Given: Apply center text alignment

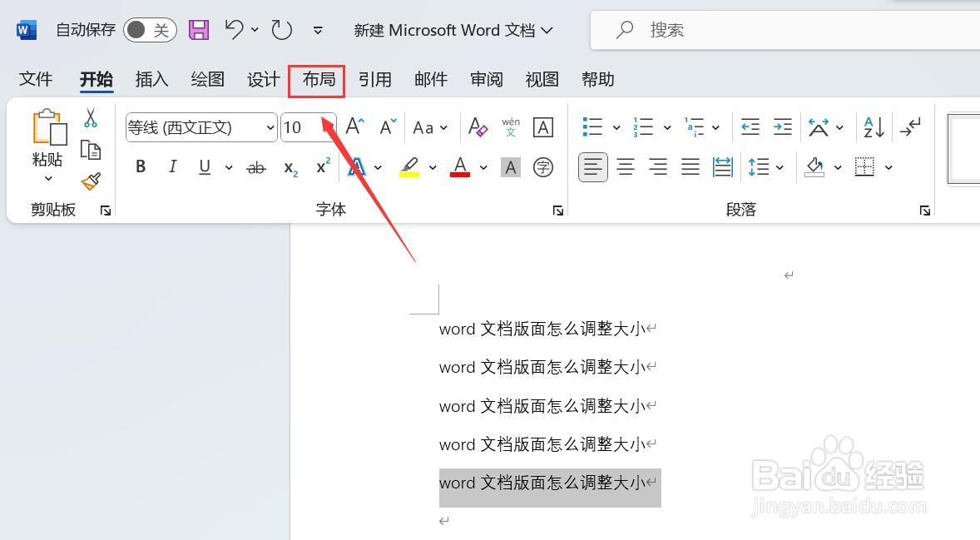Looking at the screenshot, I should (626, 166).
